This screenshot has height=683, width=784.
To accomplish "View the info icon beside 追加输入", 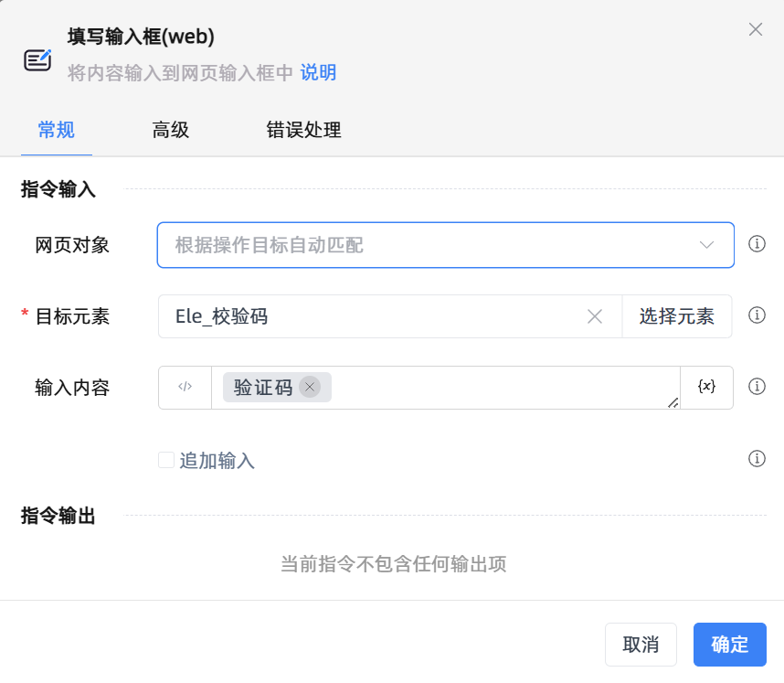I will tap(757, 459).
